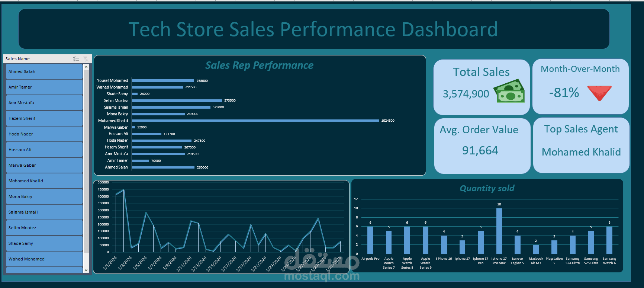
Task: Click the Selim Moatez bar labeled 373500
Action: coord(177,100)
